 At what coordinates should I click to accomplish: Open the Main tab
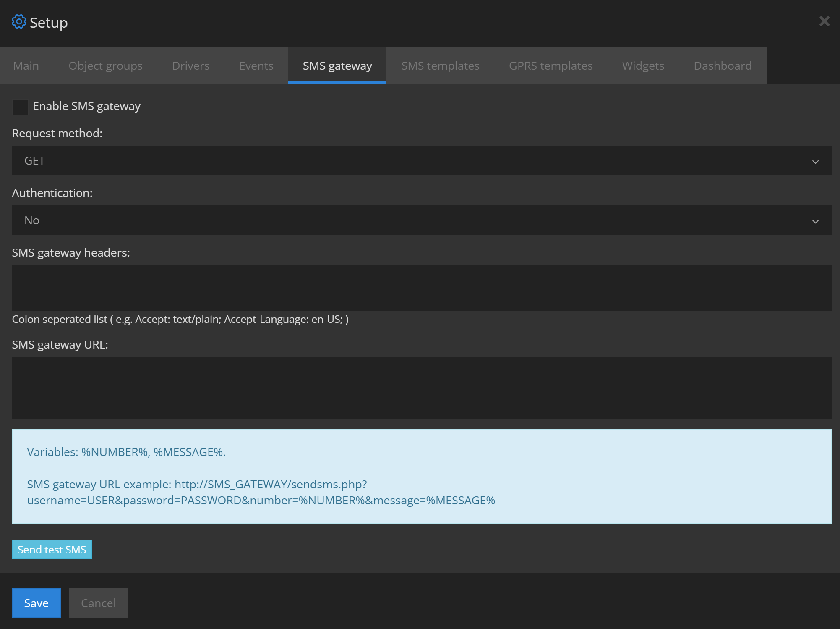(26, 66)
